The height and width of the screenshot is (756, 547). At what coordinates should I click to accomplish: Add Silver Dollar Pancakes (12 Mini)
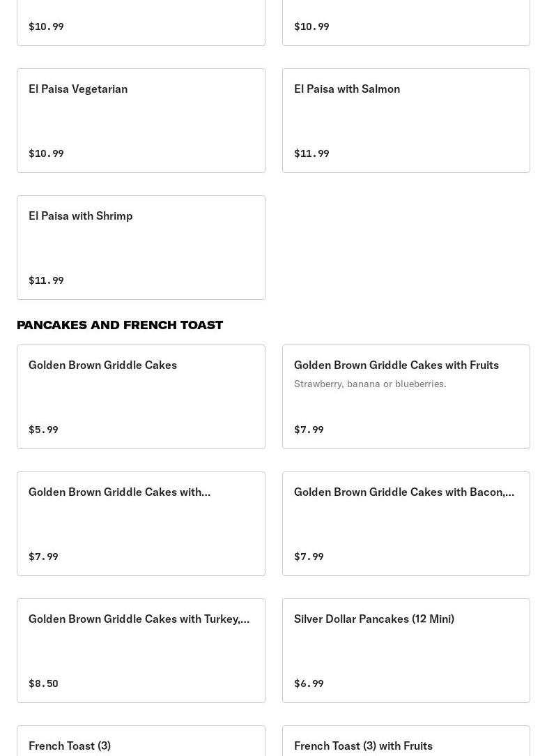click(x=406, y=650)
